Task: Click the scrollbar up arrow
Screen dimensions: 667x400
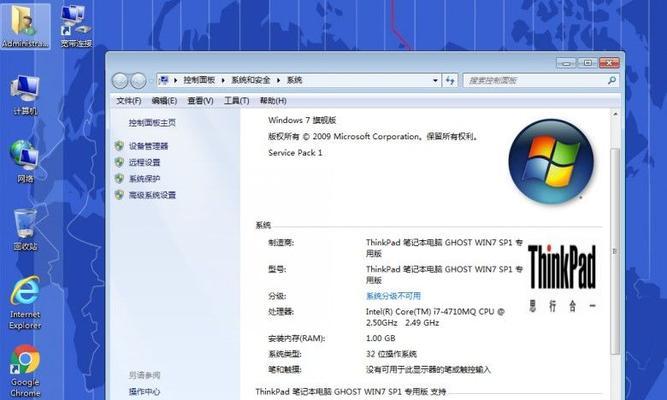Action: (615, 114)
